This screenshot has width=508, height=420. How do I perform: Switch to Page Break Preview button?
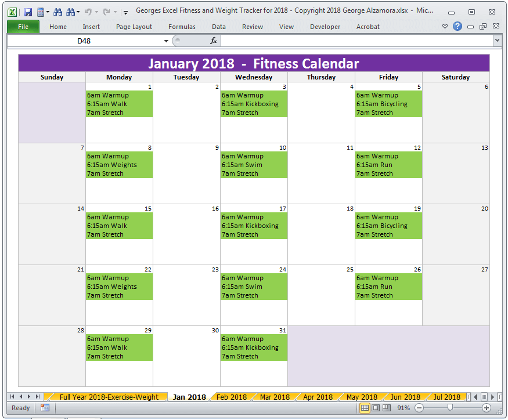387,408
